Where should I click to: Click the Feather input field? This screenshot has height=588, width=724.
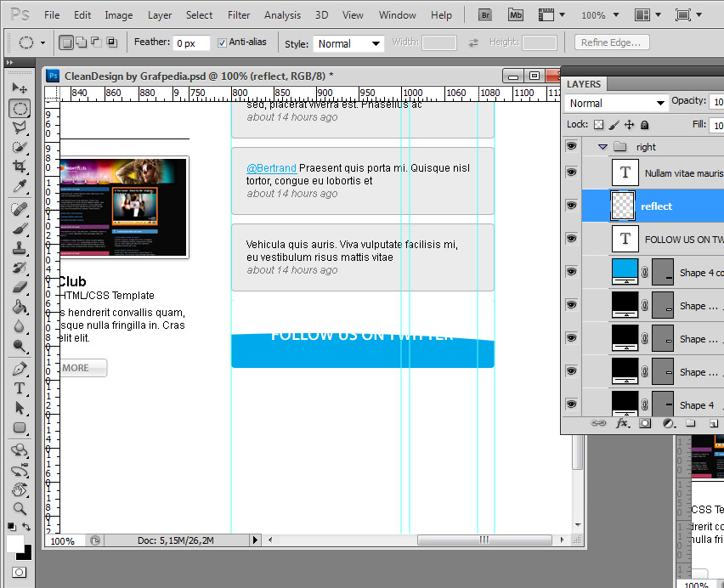pyautogui.click(x=191, y=43)
